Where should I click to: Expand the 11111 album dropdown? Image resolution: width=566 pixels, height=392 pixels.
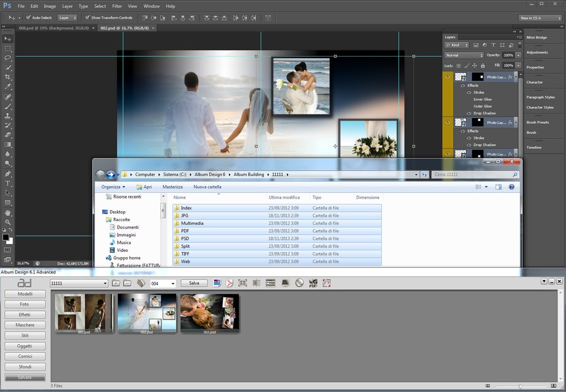coord(105,283)
